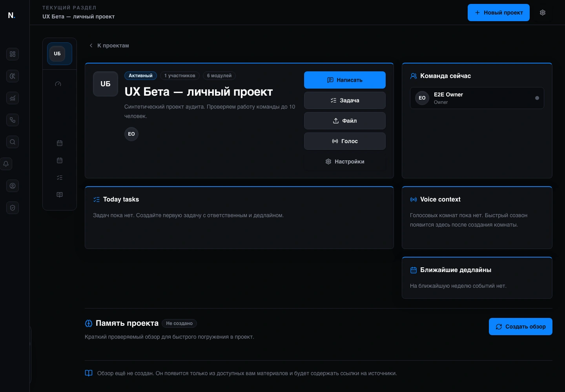The height and width of the screenshot is (392, 565).
Task: Click the Today tasks heading
Action: click(121, 200)
